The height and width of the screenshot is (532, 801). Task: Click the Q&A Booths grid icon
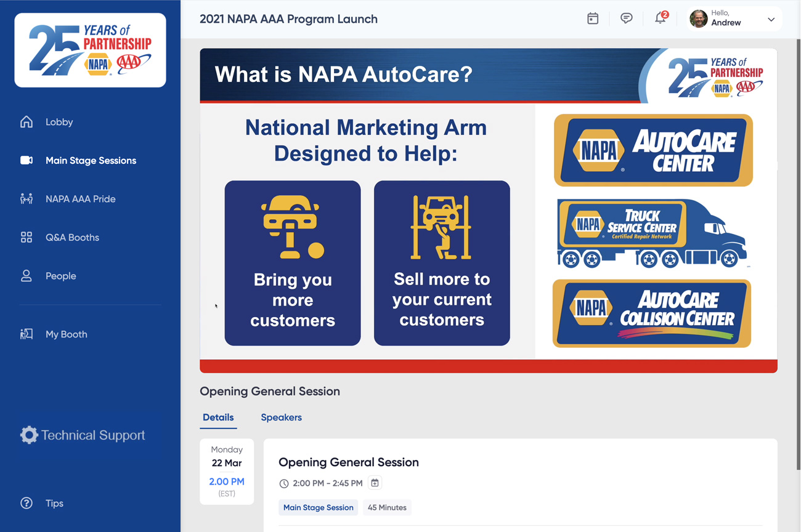(x=26, y=238)
